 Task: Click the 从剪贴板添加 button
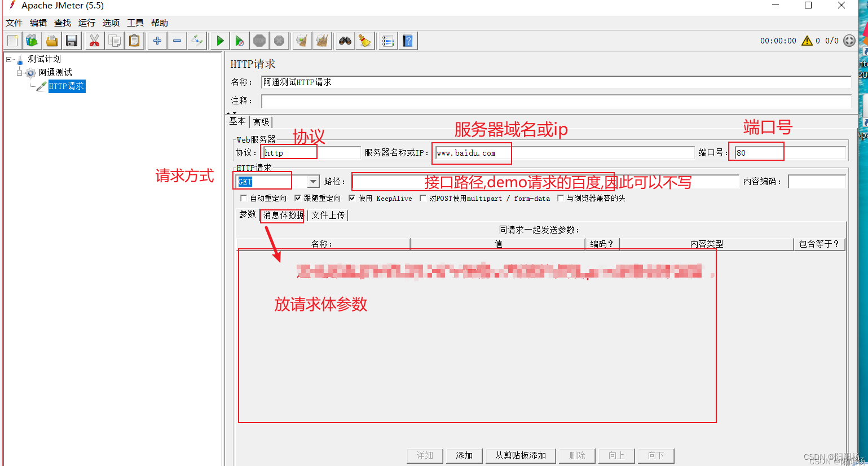coord(521,456)
